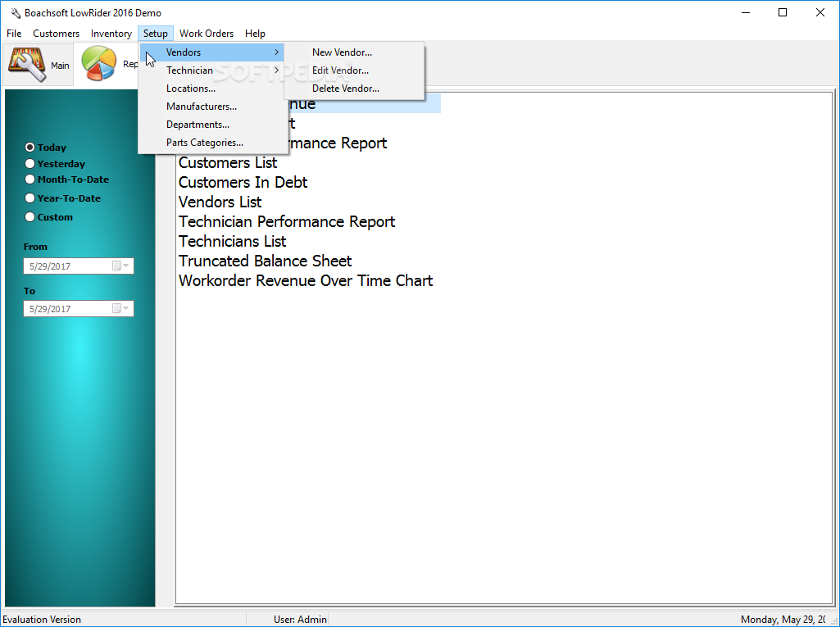Choose Manufacturers... from Setup menu
840x627 pixels.
click(212, 106)
